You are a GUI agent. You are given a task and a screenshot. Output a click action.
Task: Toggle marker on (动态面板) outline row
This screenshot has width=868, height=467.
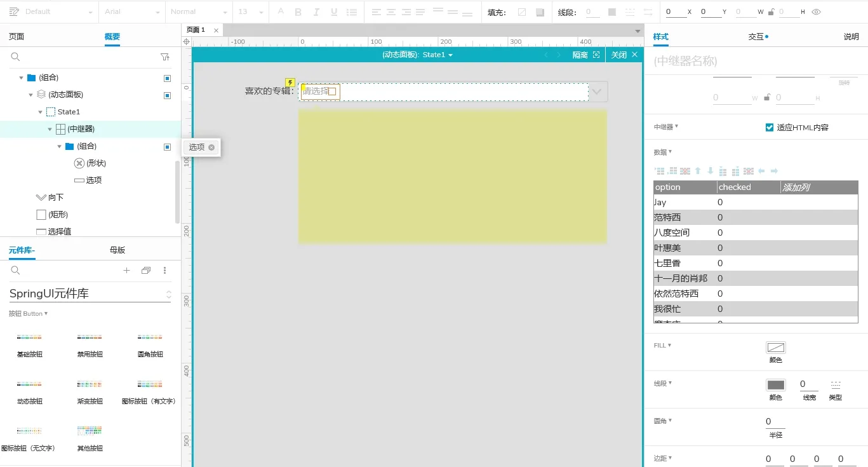[167, 95]
